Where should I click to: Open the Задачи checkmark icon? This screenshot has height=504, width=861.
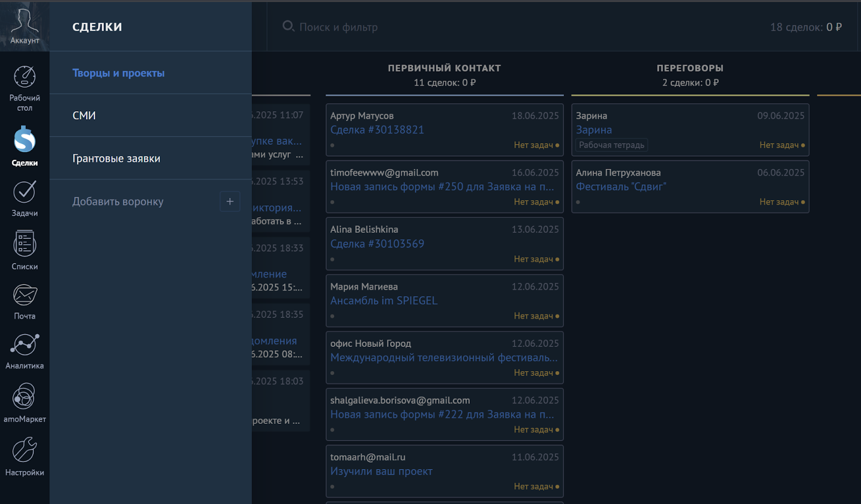pos(24,192)
